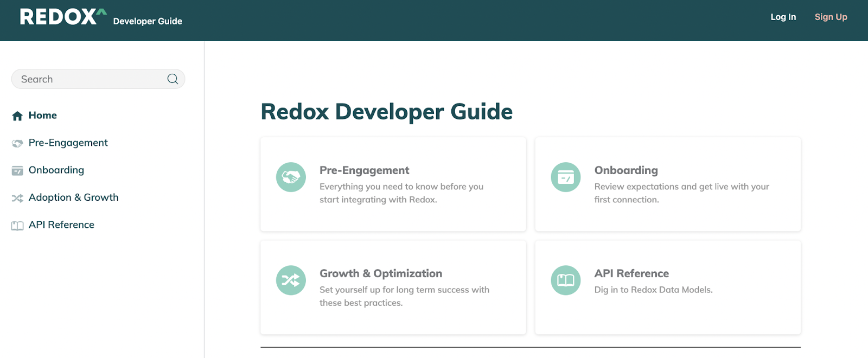The height and width of the screenshot is (358, 868).
Task: Focus the Search input field
Action: (x=98, y=79)
